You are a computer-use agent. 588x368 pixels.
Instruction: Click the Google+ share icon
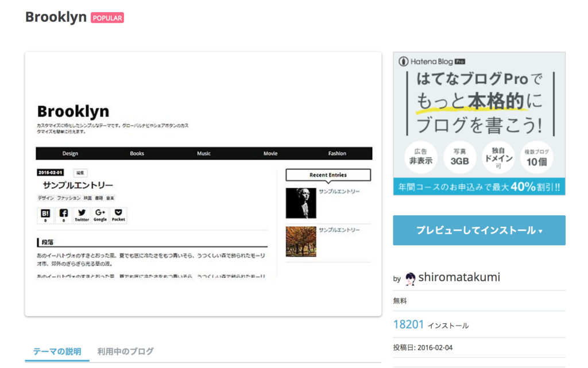tap(99, 215)
